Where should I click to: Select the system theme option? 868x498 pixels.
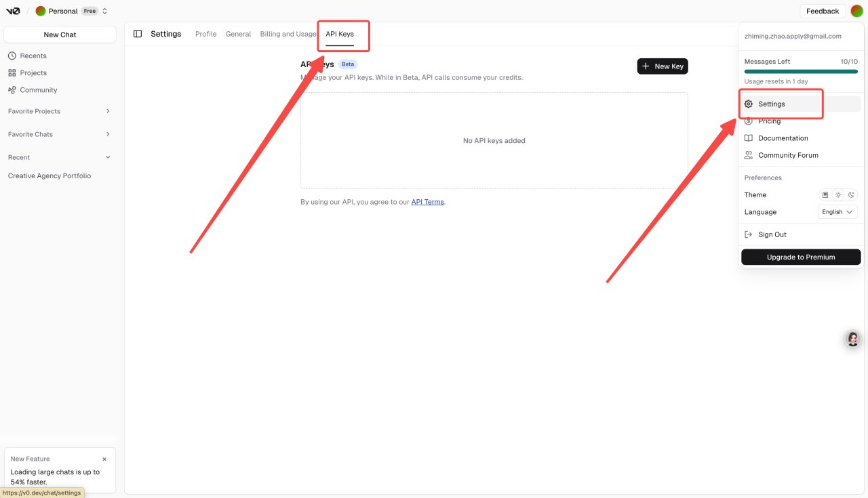pyautogui.click(x=825, y=194)
